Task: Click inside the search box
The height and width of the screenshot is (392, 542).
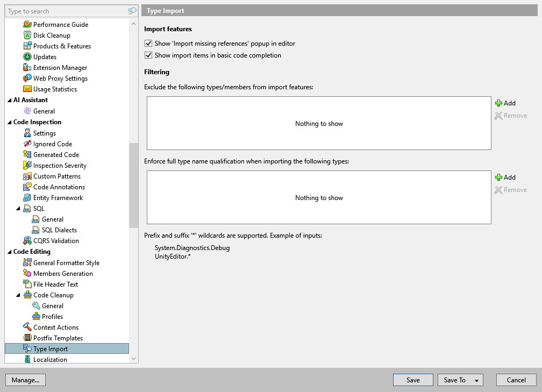Action: pyautogui.click(x=65, y=11)
